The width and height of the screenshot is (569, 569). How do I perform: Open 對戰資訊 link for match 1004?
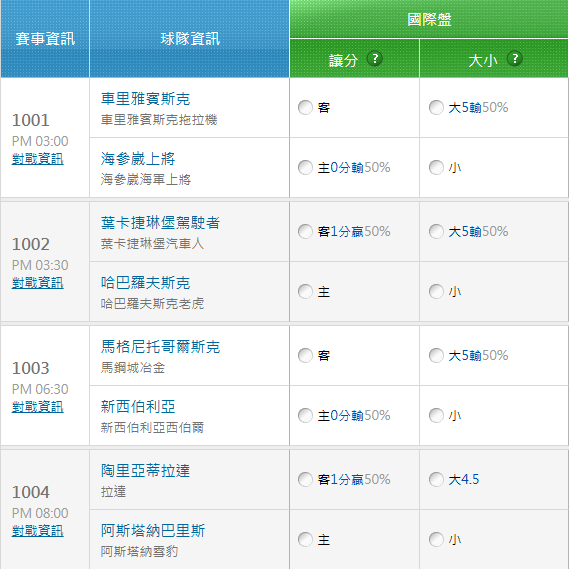tap(37, 531)
